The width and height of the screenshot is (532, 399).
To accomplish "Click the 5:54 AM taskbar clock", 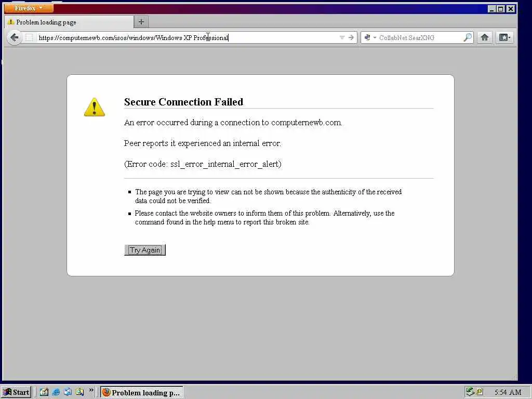I will tap(508, 392).
